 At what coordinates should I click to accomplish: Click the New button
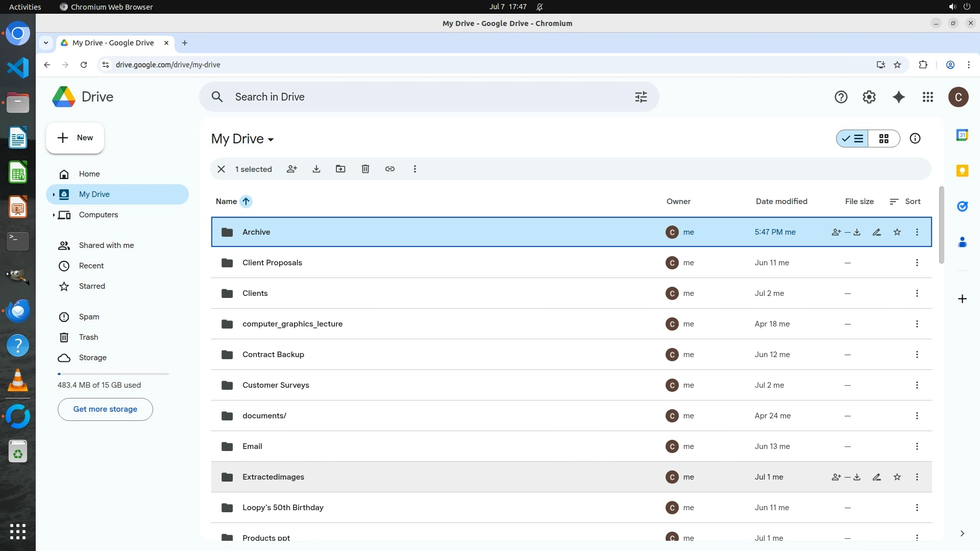[x=75, y=138]
